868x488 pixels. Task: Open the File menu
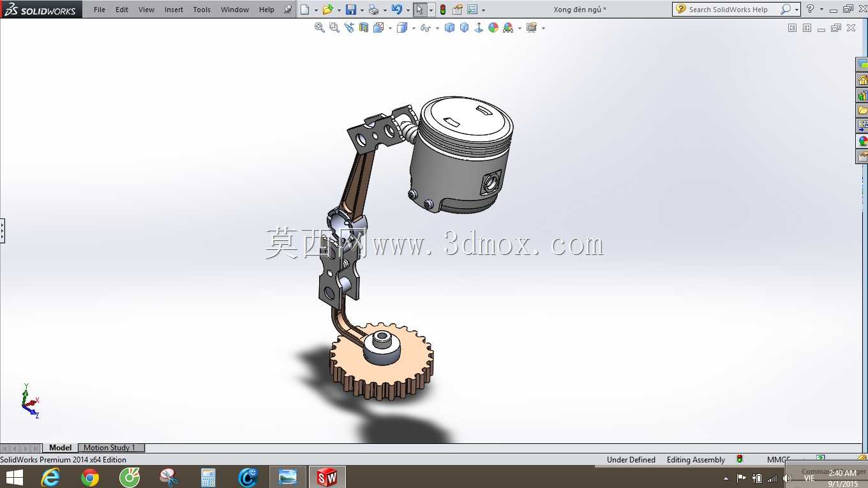coord(100,10)
